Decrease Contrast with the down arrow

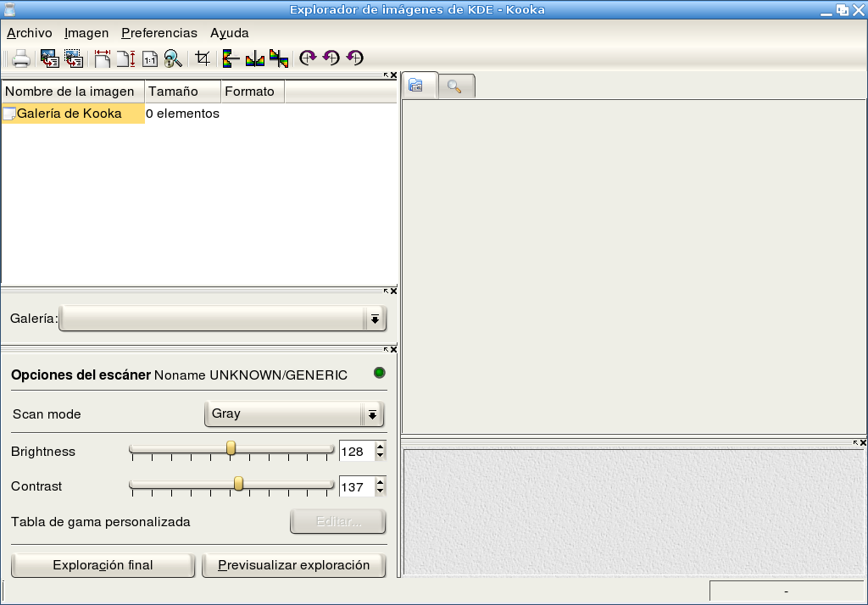click(380, 492)
